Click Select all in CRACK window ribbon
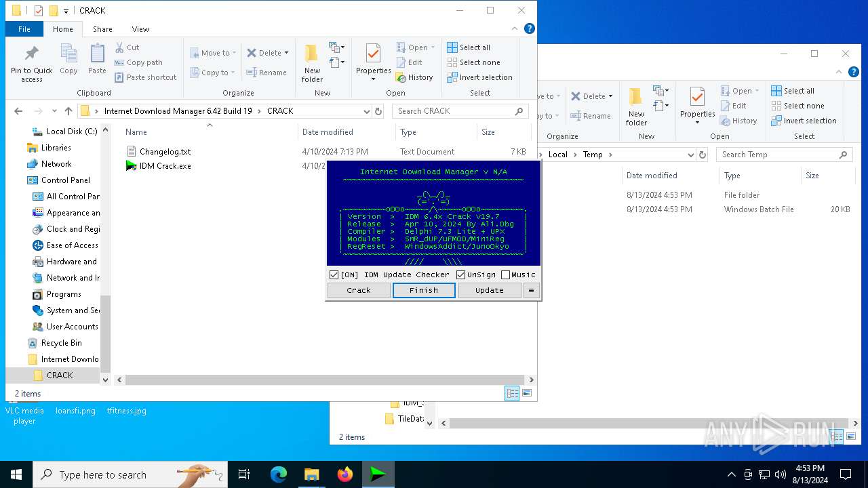 tap(469, 47)
